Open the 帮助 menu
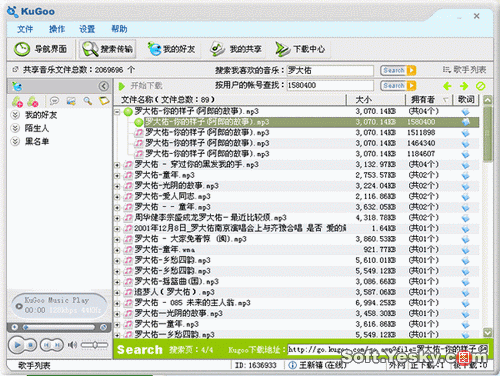Image resolution: width=500 pixels, height=376 pixels. pos(119,29)
